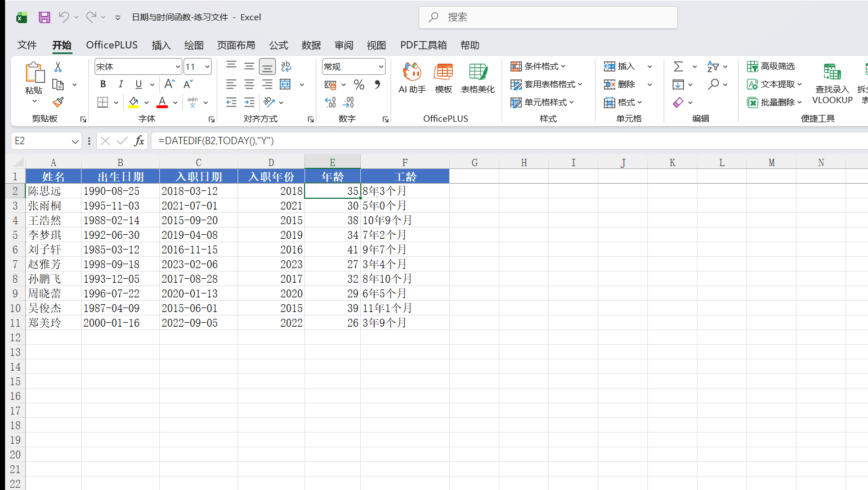Click the Insert Function fx icon
Viewport: 868px width, 490px height.
point(139,141)
